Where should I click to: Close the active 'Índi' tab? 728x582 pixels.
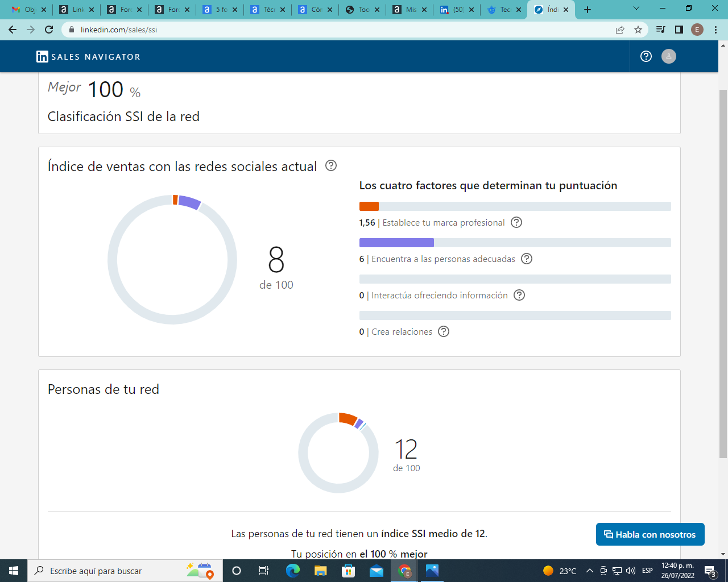[x=566, y=10]
